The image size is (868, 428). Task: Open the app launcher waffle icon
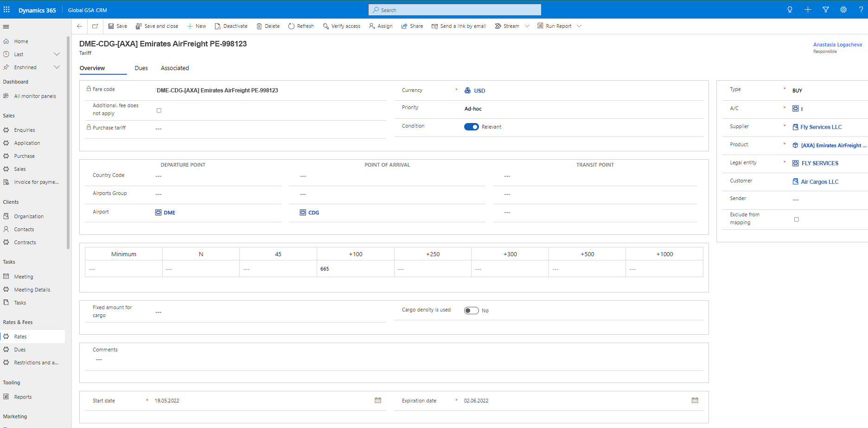click(6, 10)
